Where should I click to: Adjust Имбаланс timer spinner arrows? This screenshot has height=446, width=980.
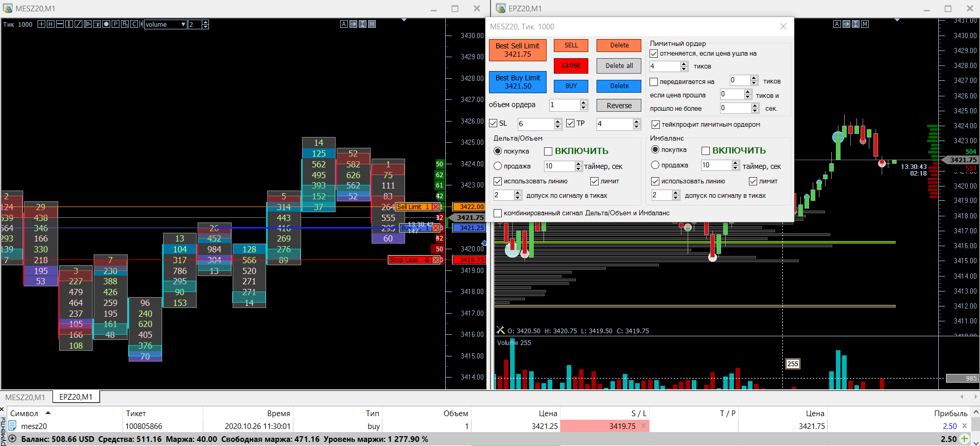736,165
